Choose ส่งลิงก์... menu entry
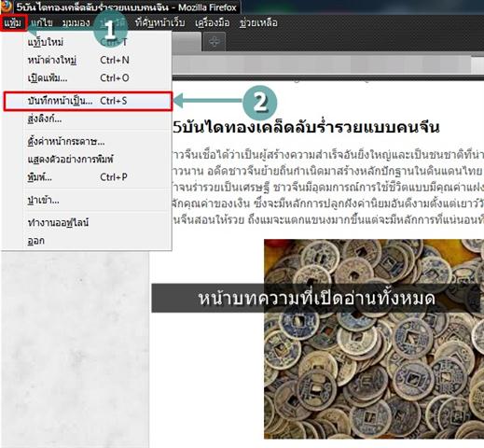Screen dimensions: 484x448 pos(87,119)
